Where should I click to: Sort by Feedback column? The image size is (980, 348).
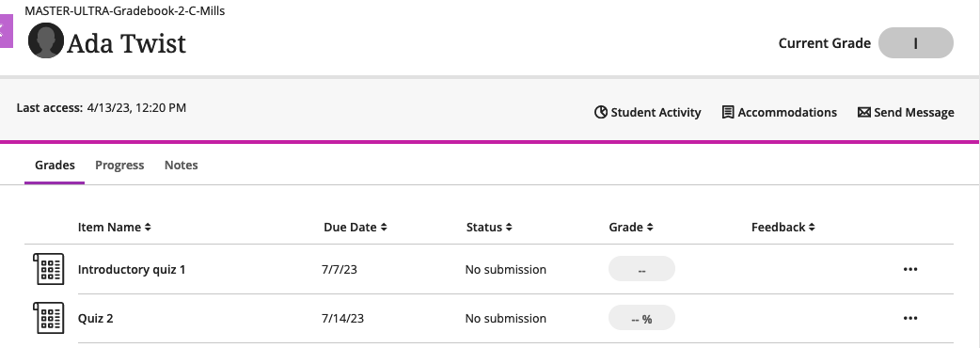click(783, 228)
